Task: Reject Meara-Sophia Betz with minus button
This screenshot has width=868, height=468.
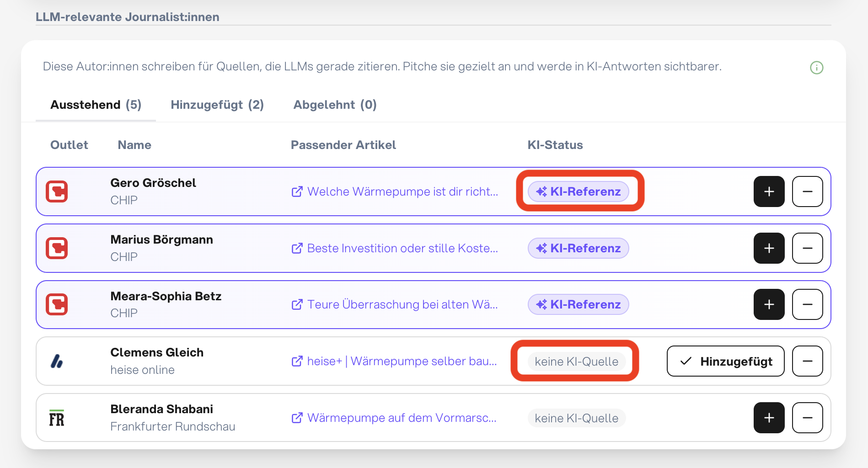Action: [x=807, y=304]
